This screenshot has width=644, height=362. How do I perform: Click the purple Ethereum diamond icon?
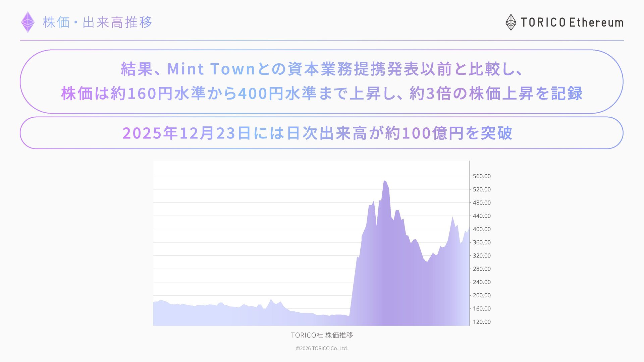28,22
